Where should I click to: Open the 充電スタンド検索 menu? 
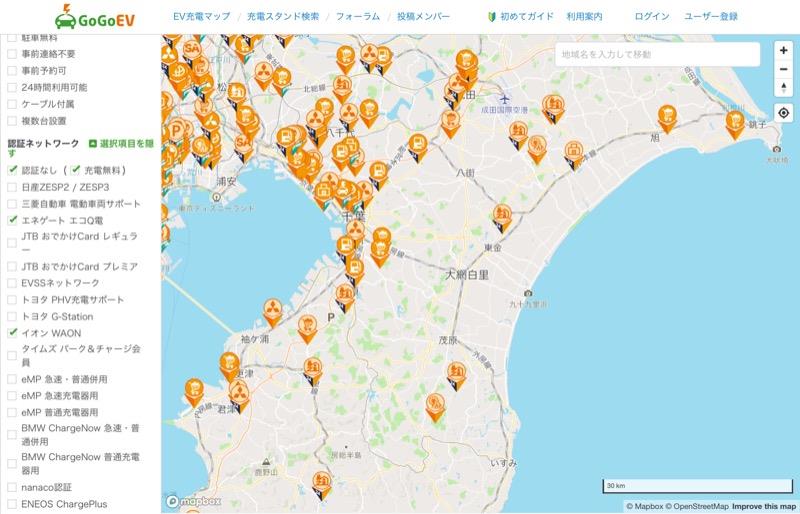click(283, 16)
